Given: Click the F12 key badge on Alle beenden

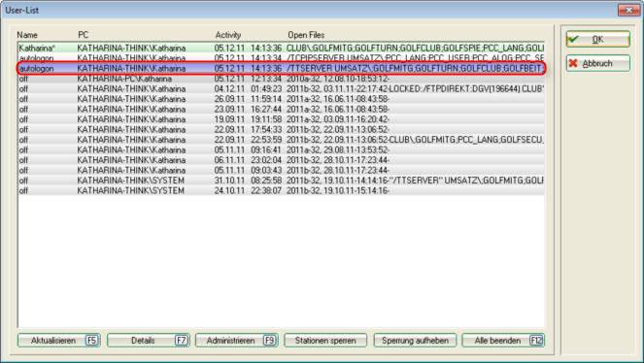Looking at the screenshot, I should click(x=536, y=341).
